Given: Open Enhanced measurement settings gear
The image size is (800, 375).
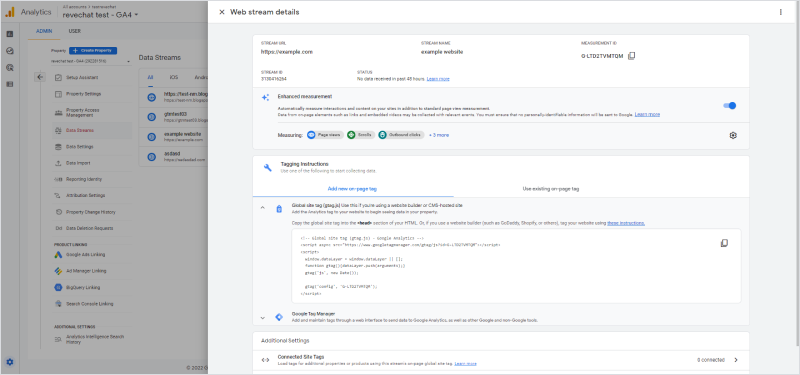Looking at the screenshot, I should 733,135.
